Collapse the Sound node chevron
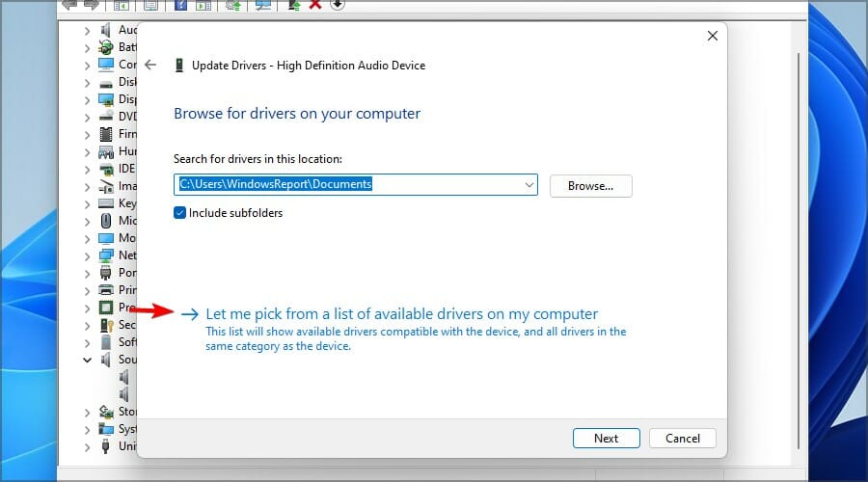The height and width of the screenshot is (482, 868). (x=87, y=360)
